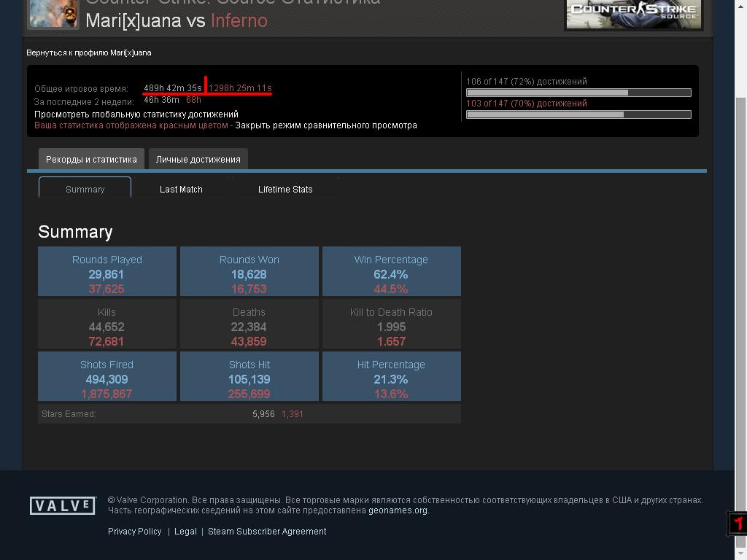The height and width of the screenshot is (560, 747).
Task: Click total play time 489h 42m 35s
Action: [x=172, y=88]
